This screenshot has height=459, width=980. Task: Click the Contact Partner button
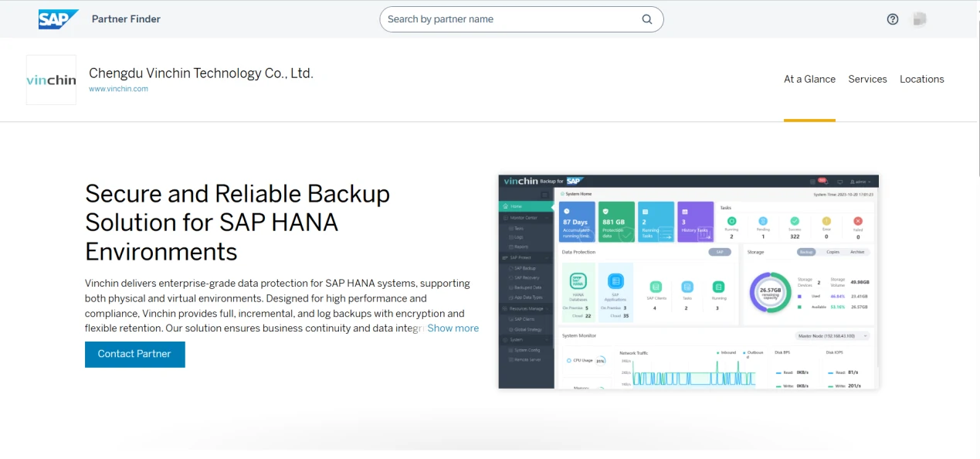(135, 354)
